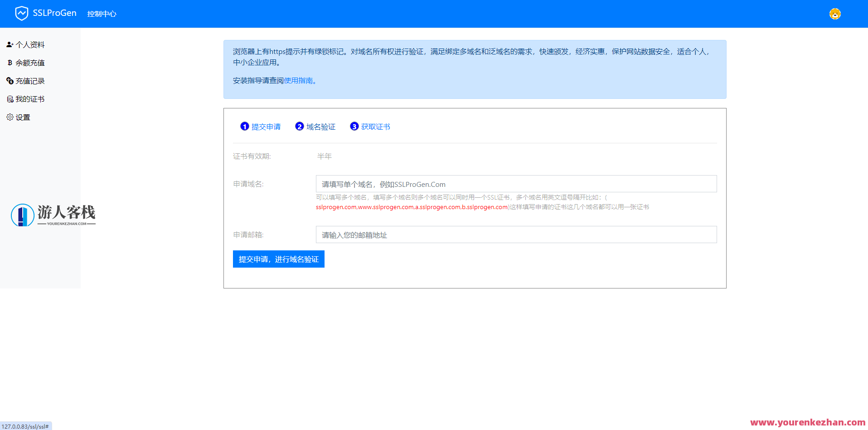This screenshot has height=430, width=868.
Task: Click the step 3 获取证书 circle icon
Action: (x=354, y=126)
